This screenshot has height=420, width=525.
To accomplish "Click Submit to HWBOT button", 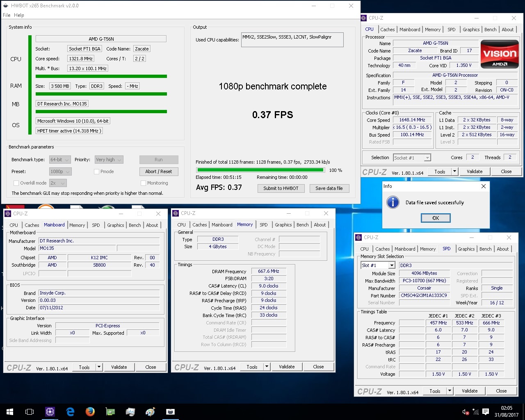I will (x=281, y=188).
